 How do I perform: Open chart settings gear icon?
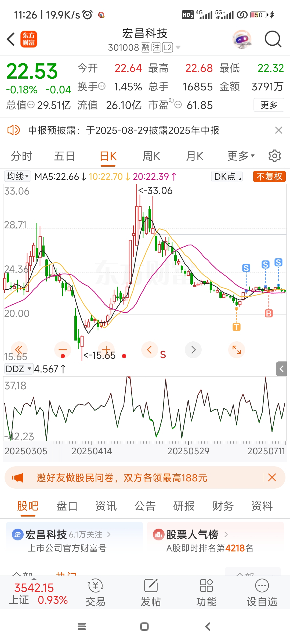click(x=275, y=156)
